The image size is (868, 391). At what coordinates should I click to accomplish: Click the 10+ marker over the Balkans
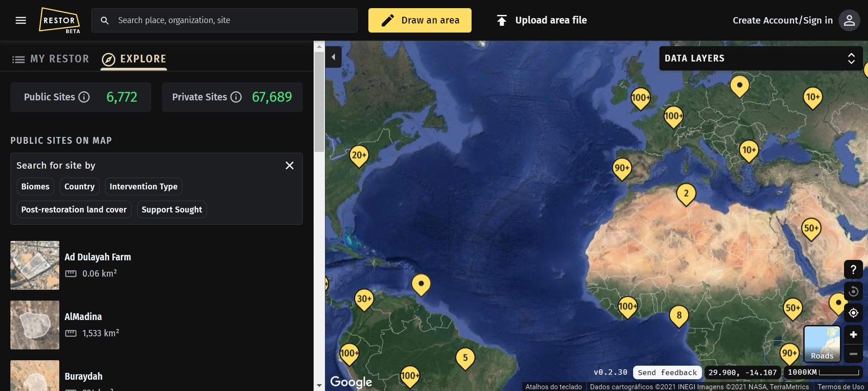(749, 151)
